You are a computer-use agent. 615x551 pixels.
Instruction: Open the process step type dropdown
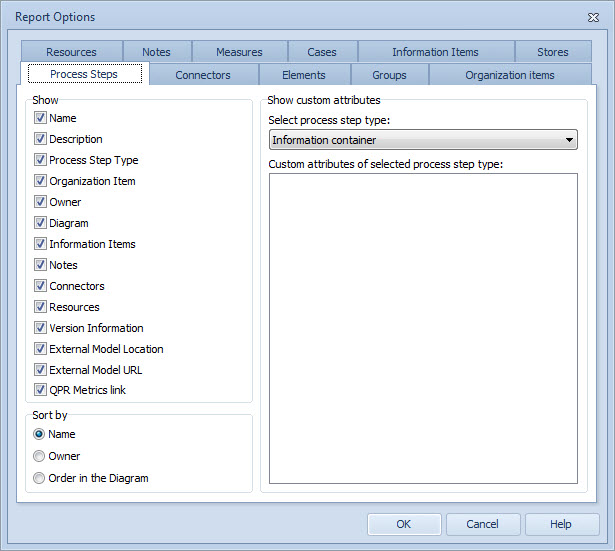pos(422,140)
